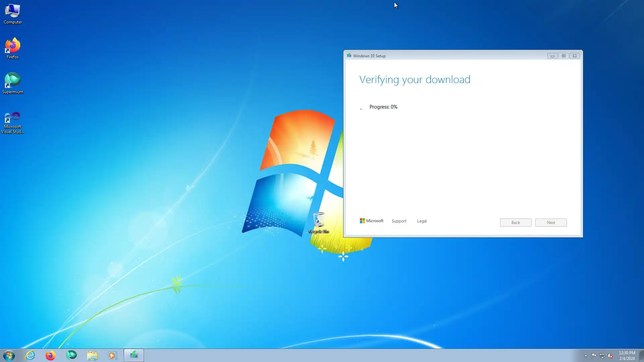Expand the hidden system tray icons arrow

pyautogui.click(x=586, y=356)
